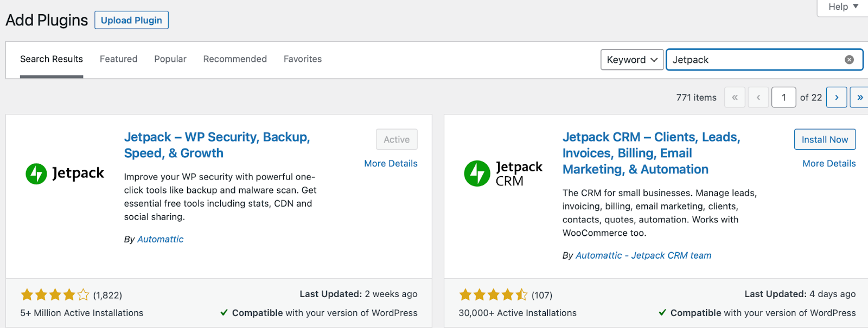Open More Details for Jetpack

point(391,164)
